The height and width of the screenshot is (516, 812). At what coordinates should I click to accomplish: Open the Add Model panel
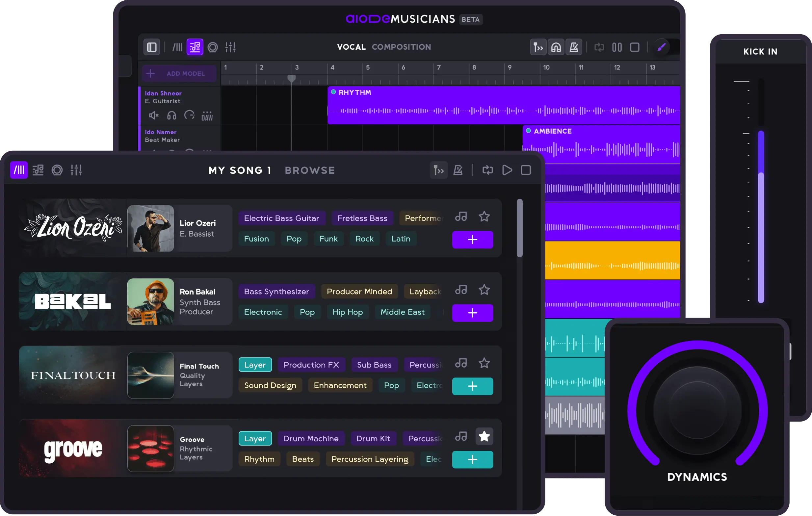pyautogui.click(x=179, y=73)
